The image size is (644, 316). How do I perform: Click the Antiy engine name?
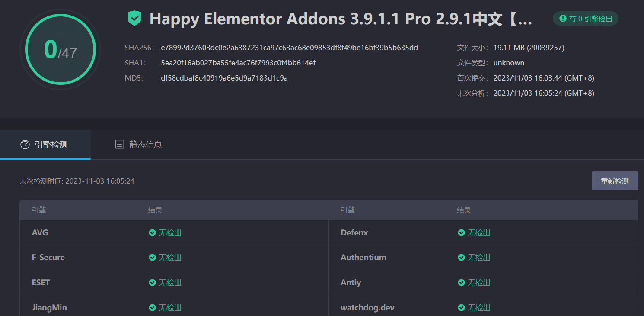(x=351, y=283)
